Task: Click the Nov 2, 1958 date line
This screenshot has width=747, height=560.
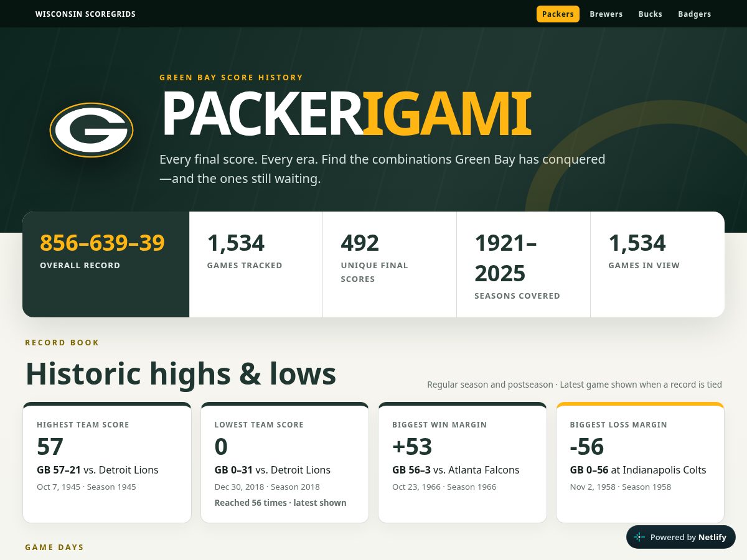Action: (x=621, y=487)
